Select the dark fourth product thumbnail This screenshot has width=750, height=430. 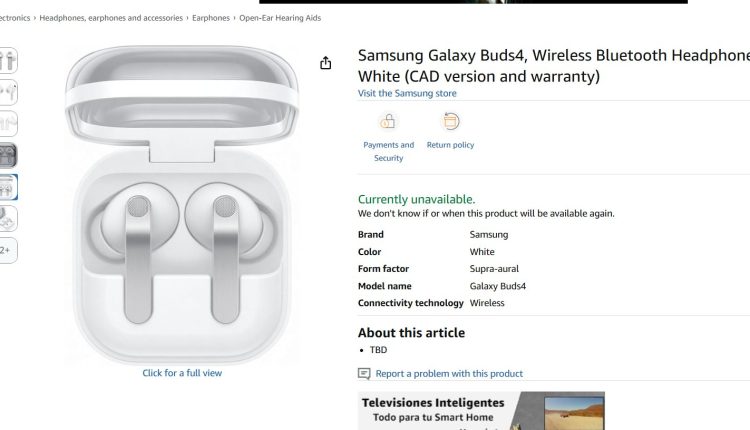[8, 155]
